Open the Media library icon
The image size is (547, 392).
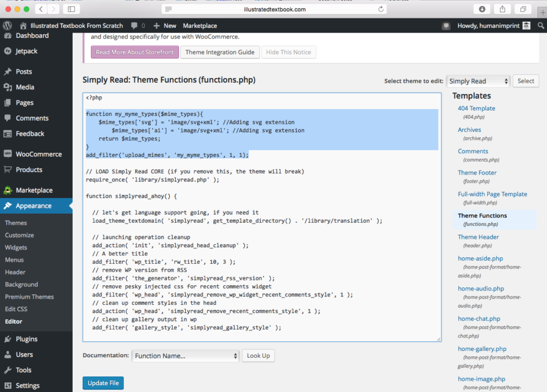coord(8,87)
